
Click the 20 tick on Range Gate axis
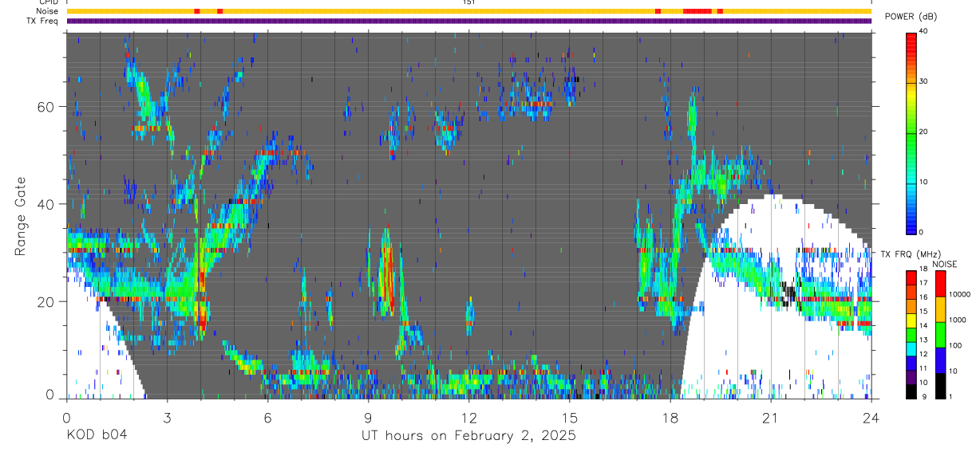[46, 301]
